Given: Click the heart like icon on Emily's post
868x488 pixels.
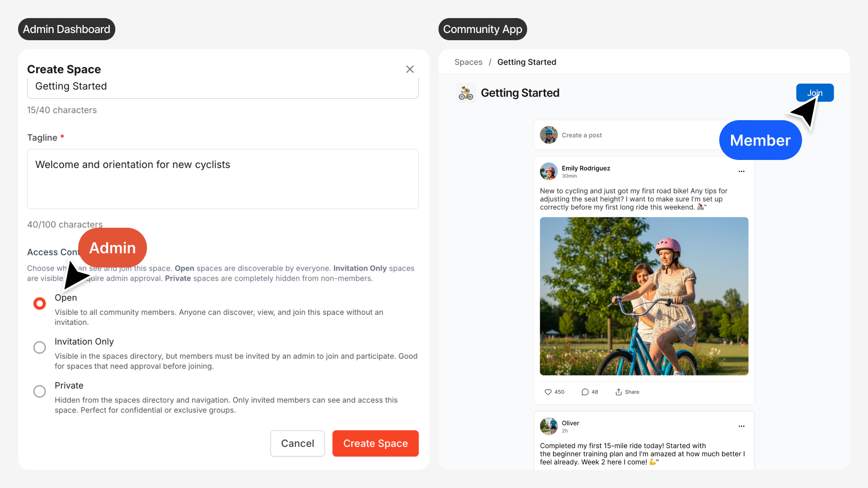Looking at the screenshot, I should click(548, 392).
